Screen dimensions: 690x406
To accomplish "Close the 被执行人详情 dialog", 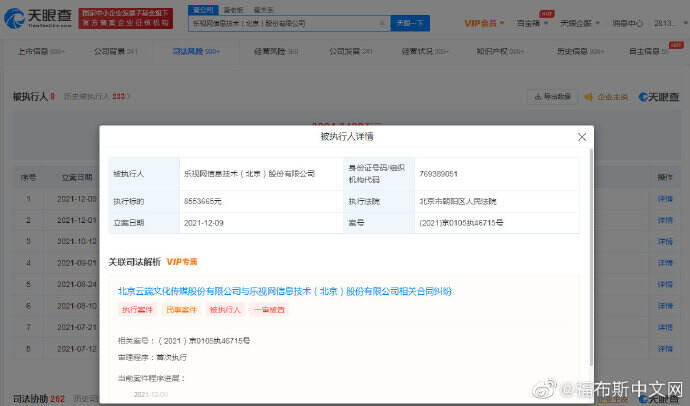I will [x=582, y=137].
